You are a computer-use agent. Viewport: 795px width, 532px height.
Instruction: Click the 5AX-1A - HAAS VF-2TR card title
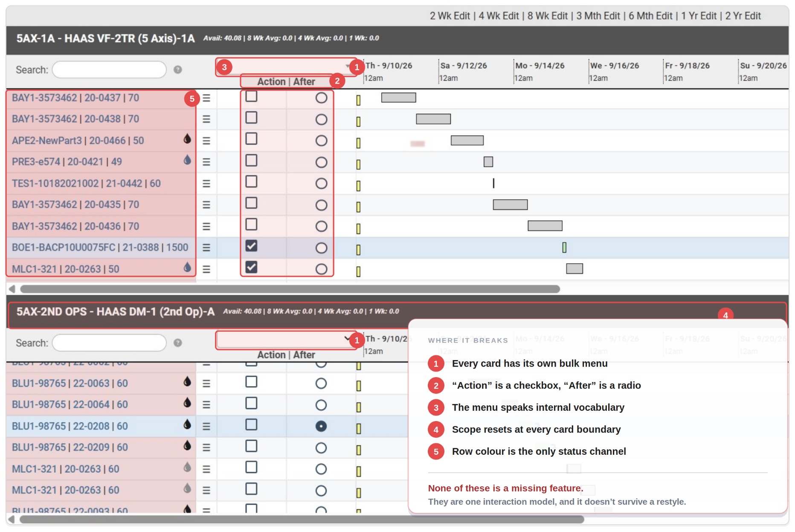(x=105, y=38)
